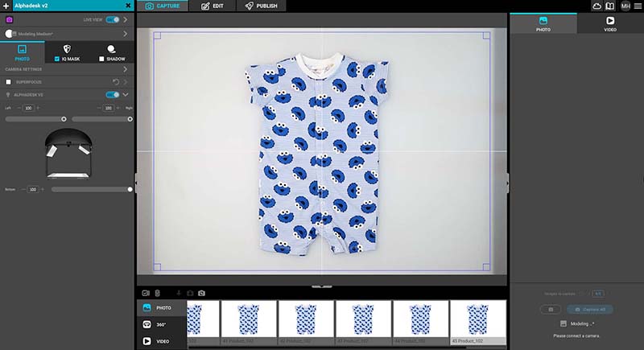644x350 pixels.
Task: Select 360° in the filmstrip type list
Action: [x=162, y=324]
